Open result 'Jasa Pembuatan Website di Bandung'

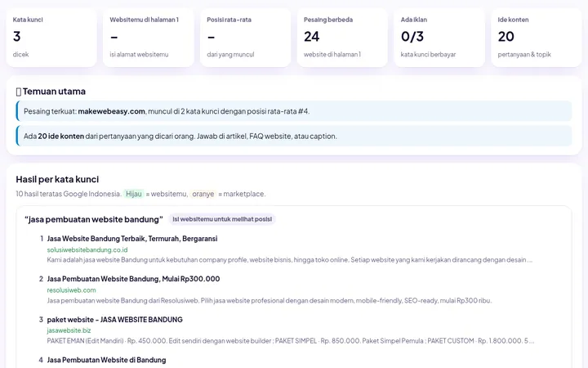coord(106,360)
